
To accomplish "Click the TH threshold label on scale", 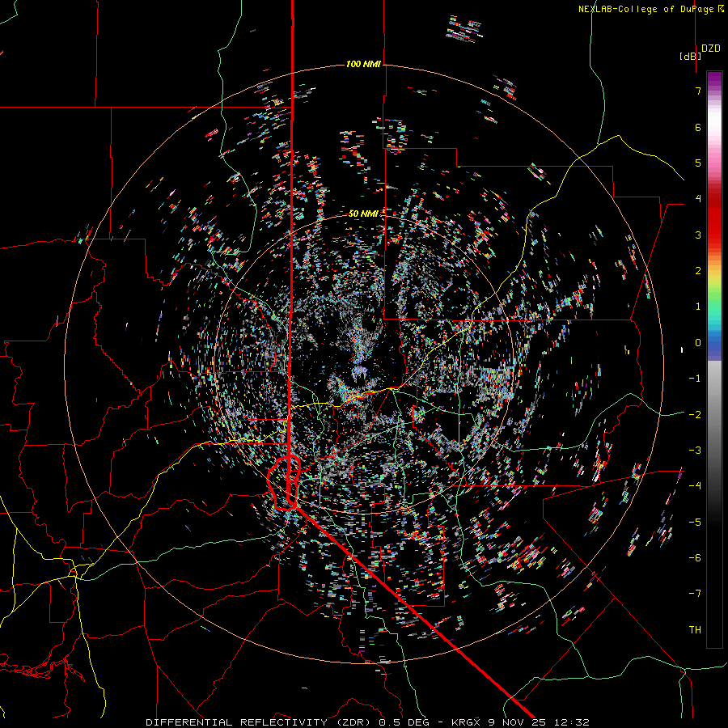I will [x=695, y=630].
